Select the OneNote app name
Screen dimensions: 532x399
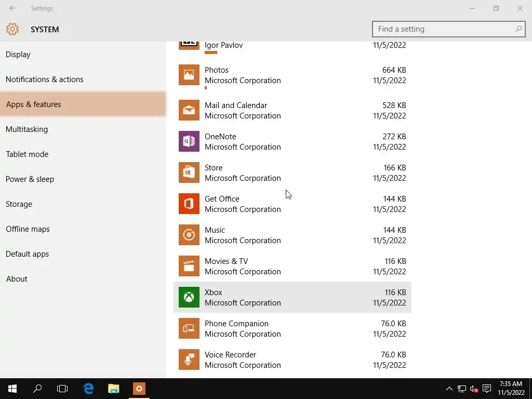point(220,137)
